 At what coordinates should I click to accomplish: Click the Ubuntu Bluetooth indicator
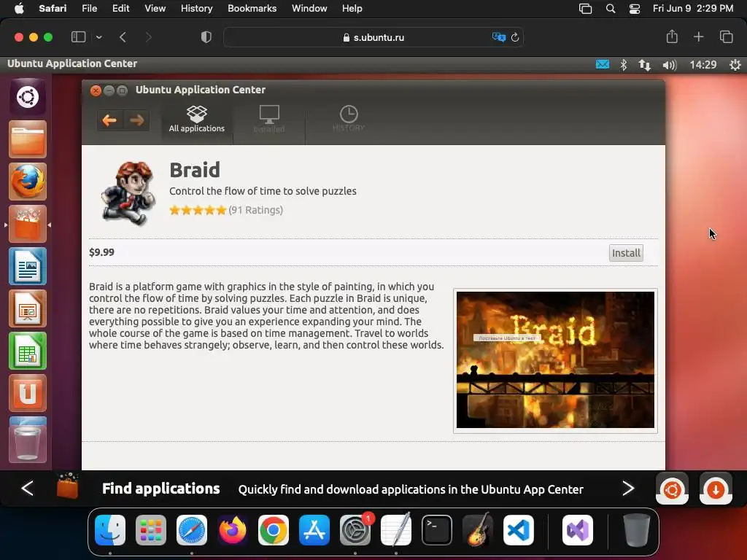tap(624, 64)
